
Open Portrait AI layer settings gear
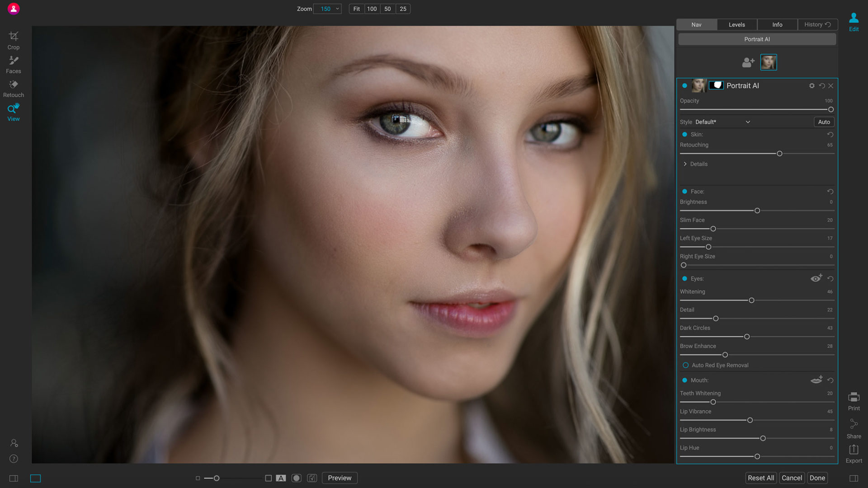[x=811, y=85]
